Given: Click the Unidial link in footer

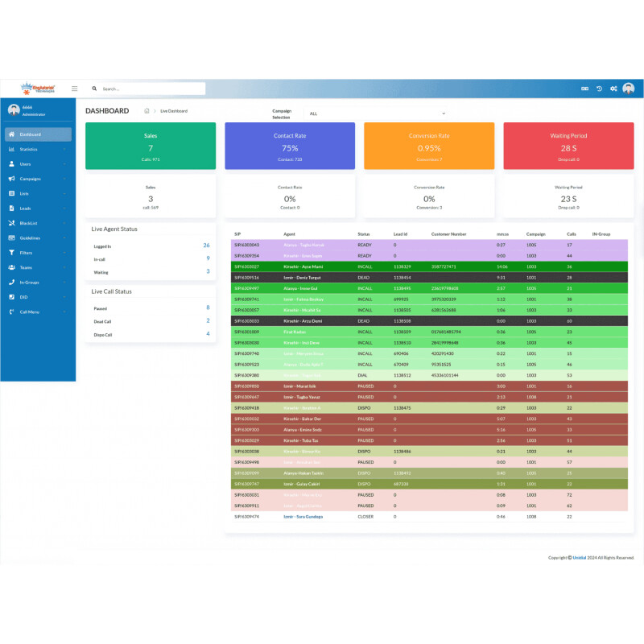Looking at the screenshot, I should (x=580, y=557).
